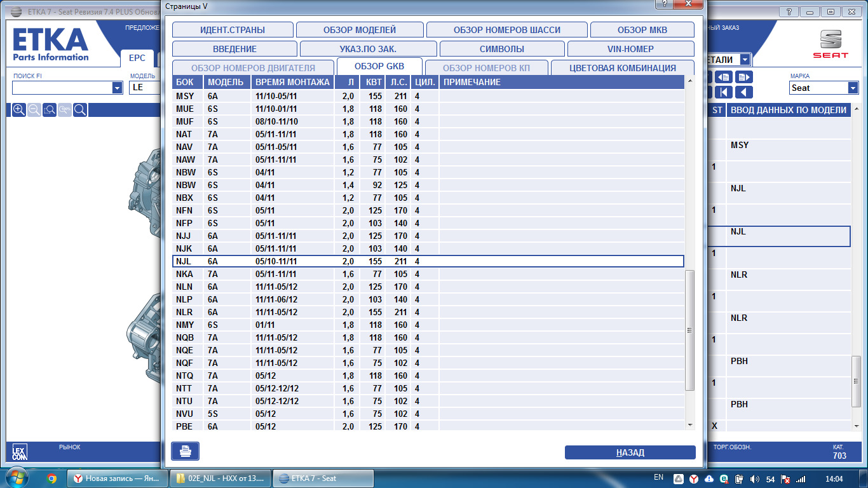Click the NKA gearbox code row
868x488 pixels.
click(428, 274)
